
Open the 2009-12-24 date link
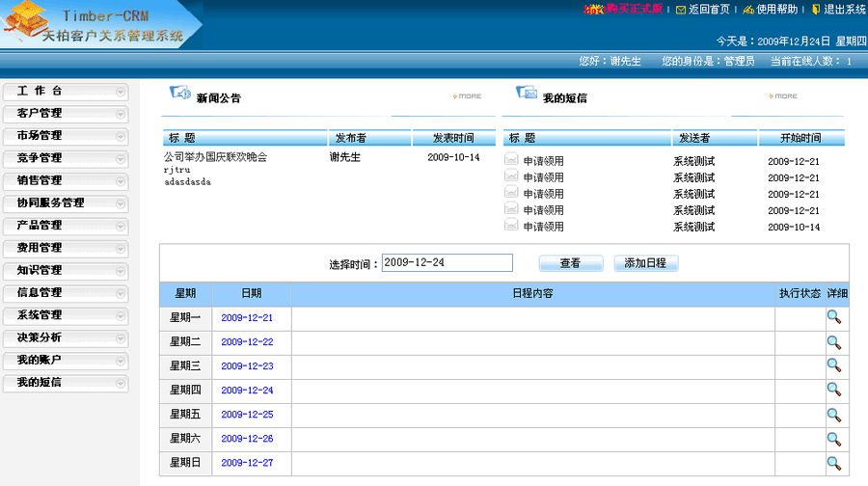click(247, 391)
